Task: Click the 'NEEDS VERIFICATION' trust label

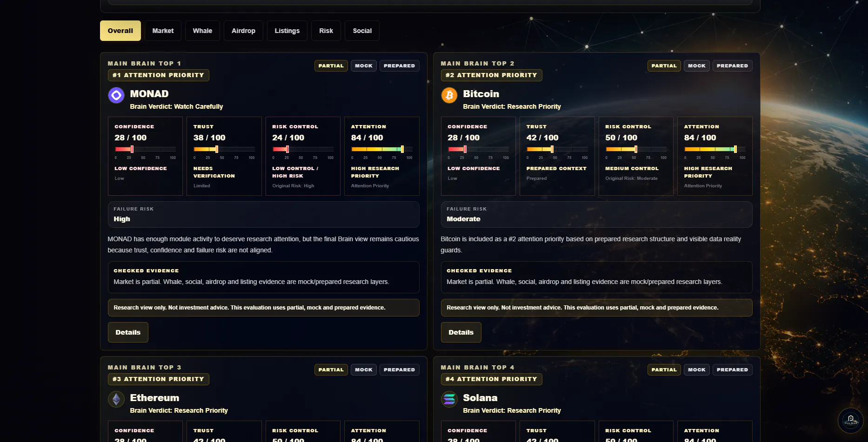Action: [x=214, y=172]
